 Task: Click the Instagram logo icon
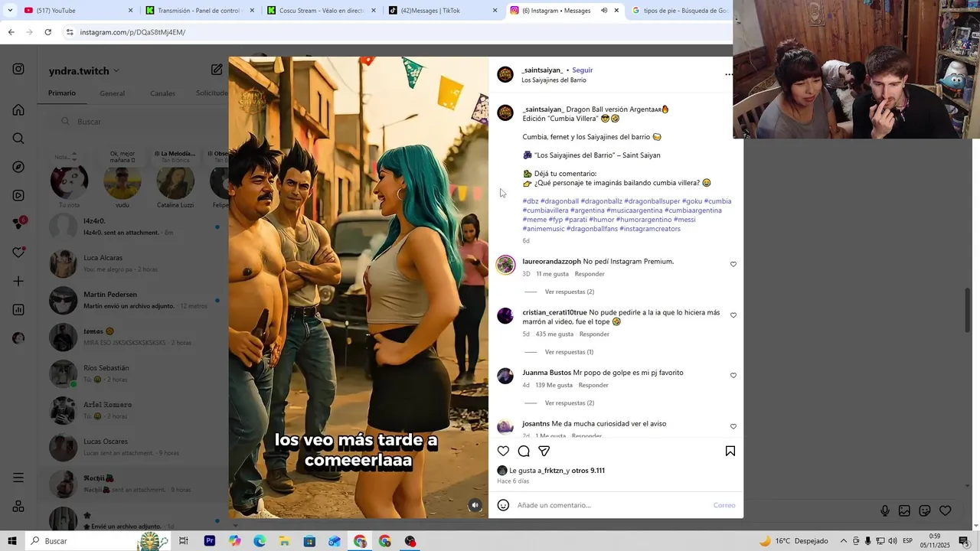(18, 69)
